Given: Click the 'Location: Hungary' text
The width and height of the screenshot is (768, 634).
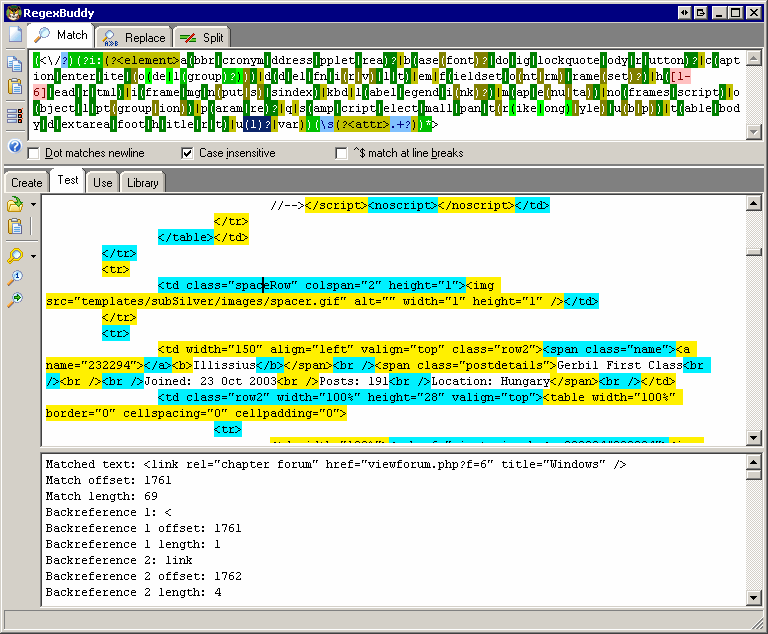Looking at the screenshot, I should coord(490,381).
